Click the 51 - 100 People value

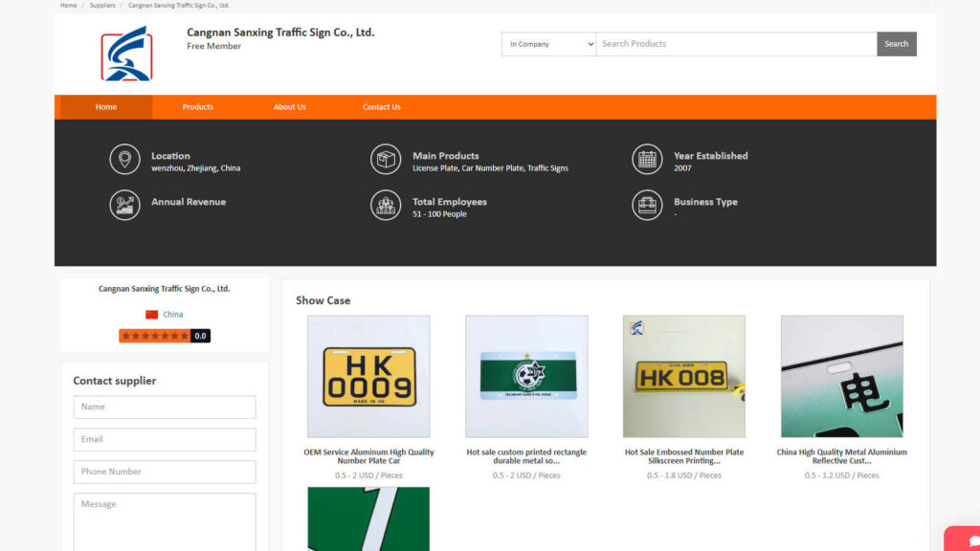click(x=439, y=214)
